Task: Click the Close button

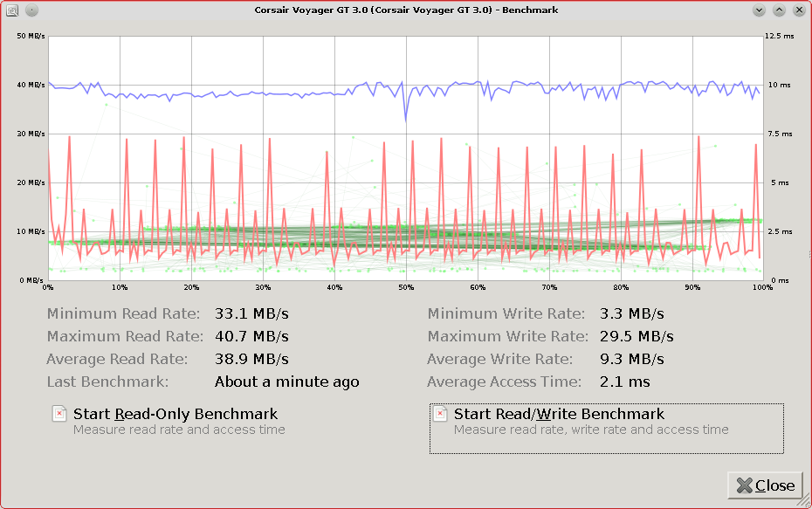Action: tap(765, 485)
